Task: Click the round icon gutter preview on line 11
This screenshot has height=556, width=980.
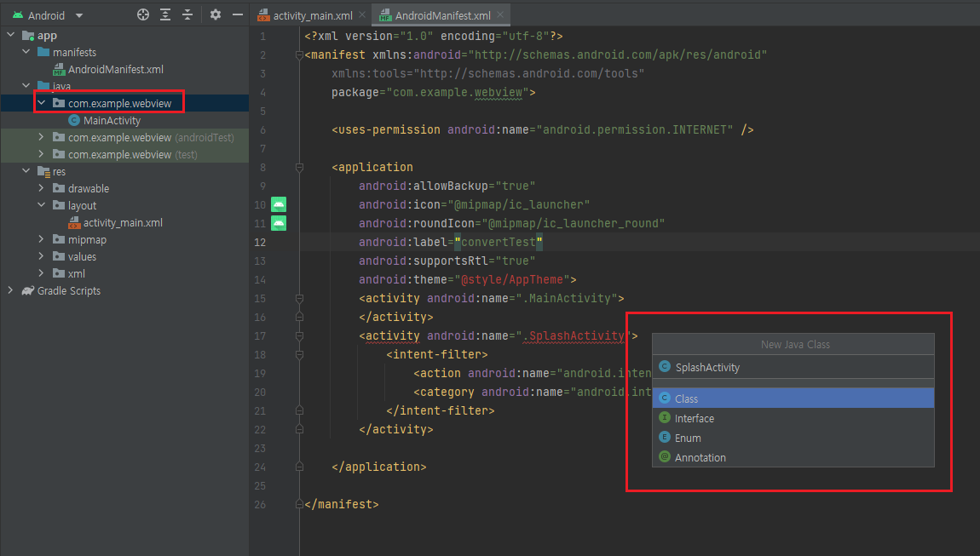Action: [x=279, y=223]
